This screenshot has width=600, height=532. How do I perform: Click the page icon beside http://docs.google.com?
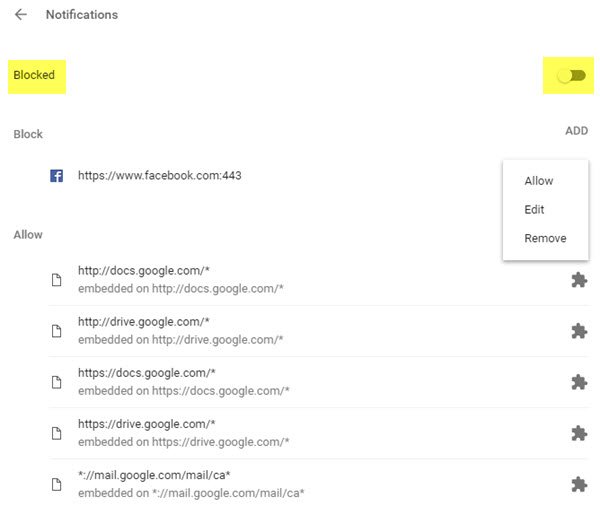57,280
